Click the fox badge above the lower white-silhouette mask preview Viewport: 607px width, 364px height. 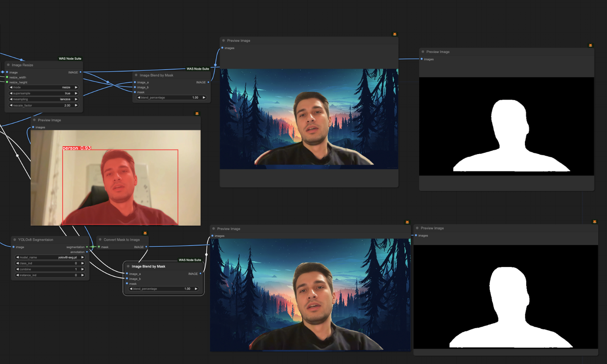point(595,222)
